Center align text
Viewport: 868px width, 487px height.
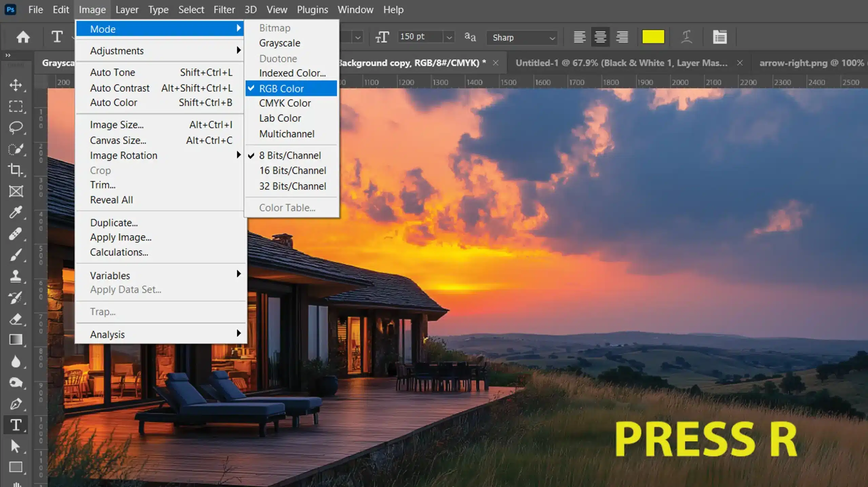click(x=600, y=37)
